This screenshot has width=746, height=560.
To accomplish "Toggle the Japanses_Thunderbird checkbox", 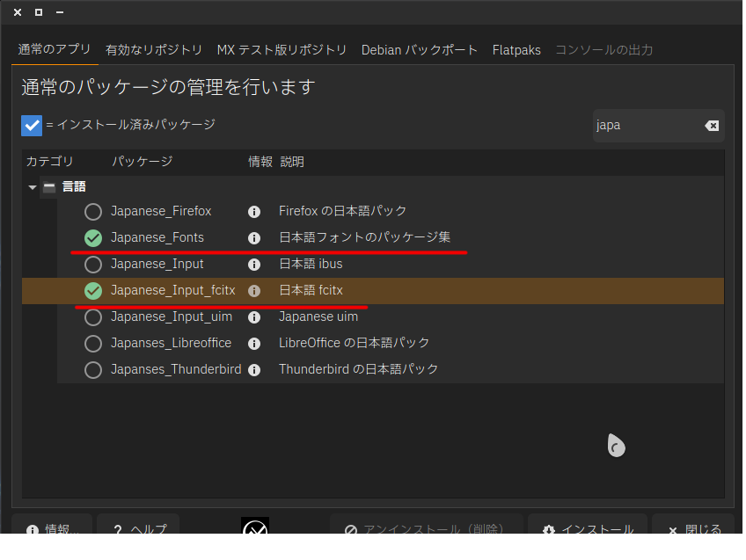I will point(93,370).
